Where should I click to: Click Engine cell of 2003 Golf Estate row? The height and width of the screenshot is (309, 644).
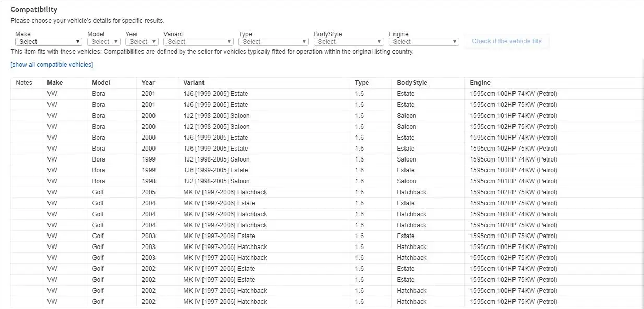click(x=554, y=236)
